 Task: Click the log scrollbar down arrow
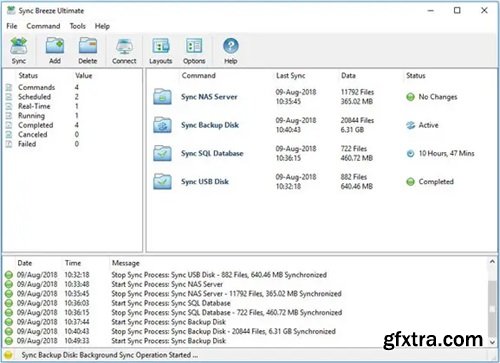(x=492, y=342)
